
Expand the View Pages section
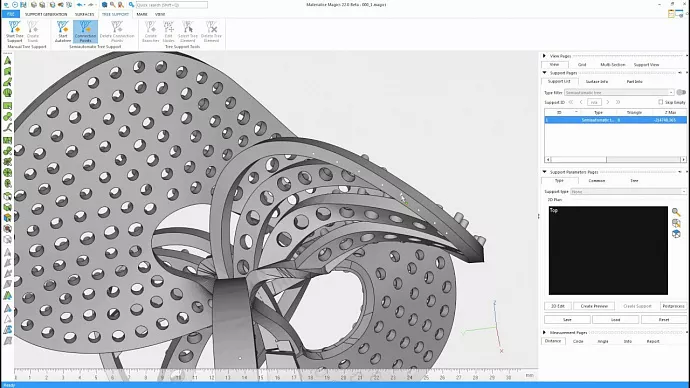pos(544,56)
